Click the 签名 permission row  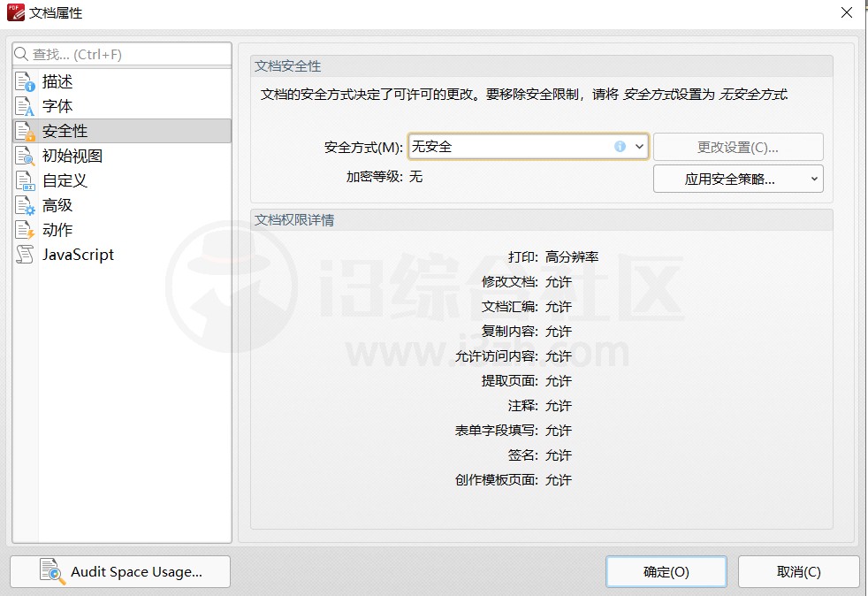(x=540, y=455)
